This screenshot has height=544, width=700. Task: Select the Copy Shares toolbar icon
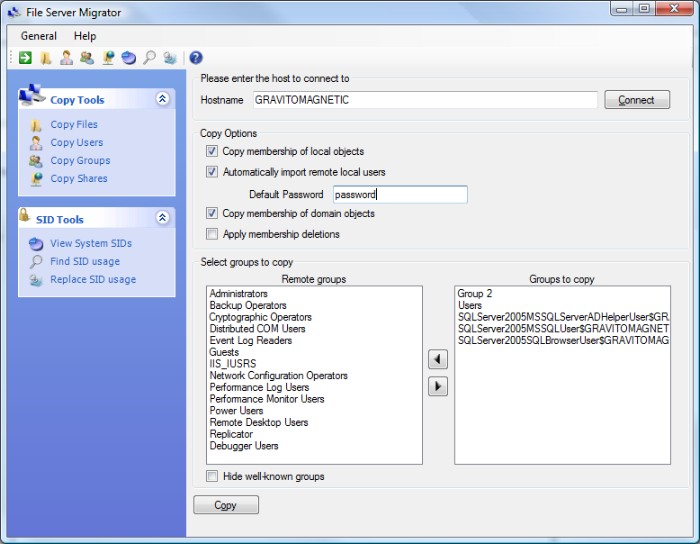click(108, 58)
